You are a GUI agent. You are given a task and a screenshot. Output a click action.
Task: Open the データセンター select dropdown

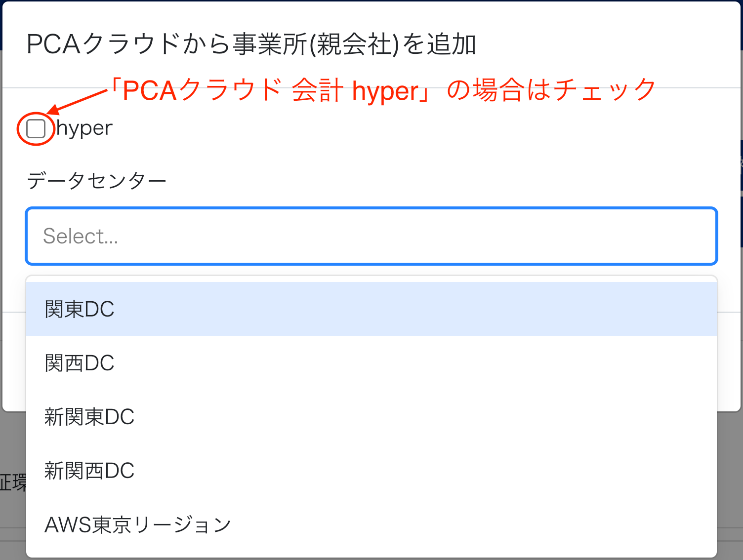coord(371,236)
